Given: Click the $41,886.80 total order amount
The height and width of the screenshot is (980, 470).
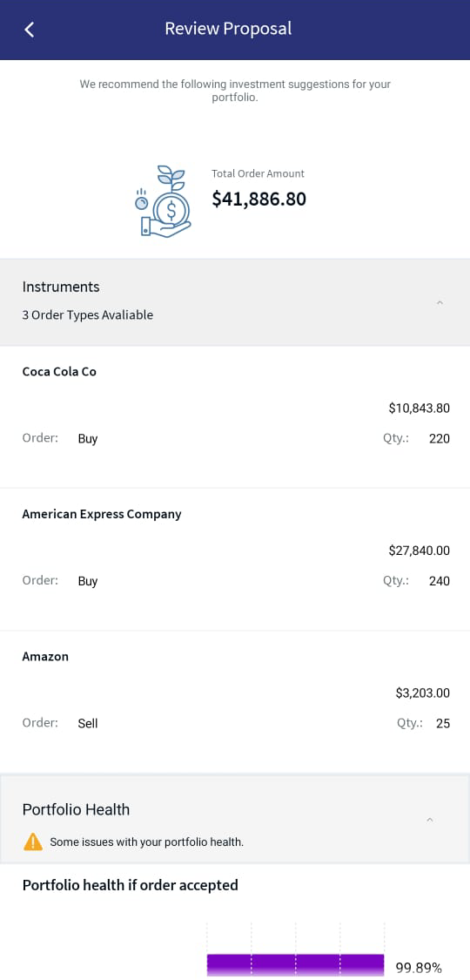Looking at the screenshot, I should coord(259,199).
